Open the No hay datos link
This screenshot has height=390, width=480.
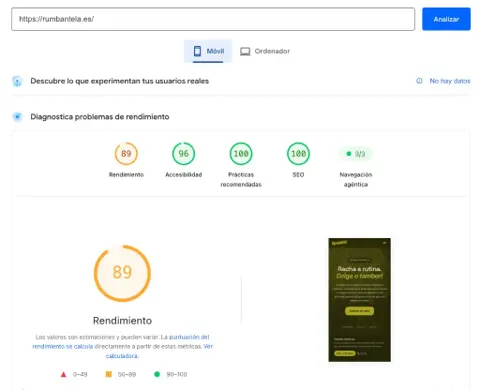[450, 81]
